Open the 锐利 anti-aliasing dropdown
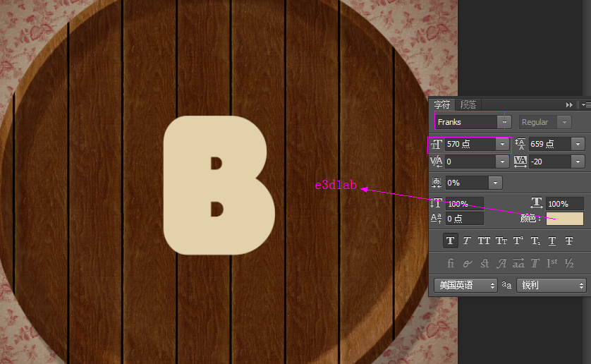The height and width of the screenshot is (364, 591). click(552, 285)
